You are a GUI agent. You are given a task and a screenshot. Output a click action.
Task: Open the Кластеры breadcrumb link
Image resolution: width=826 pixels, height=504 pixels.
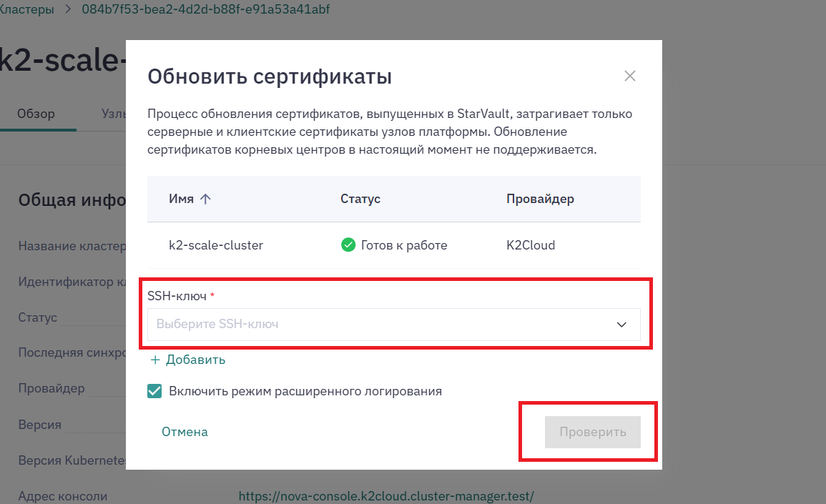(26, 9)
